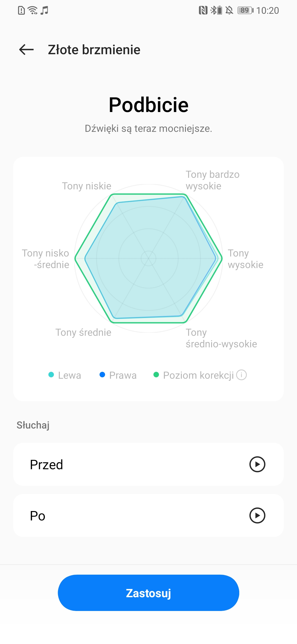The width and height of the screenshot is (297, 644).
Task: Play the Po audio sample
Action: tap(257, 515)
